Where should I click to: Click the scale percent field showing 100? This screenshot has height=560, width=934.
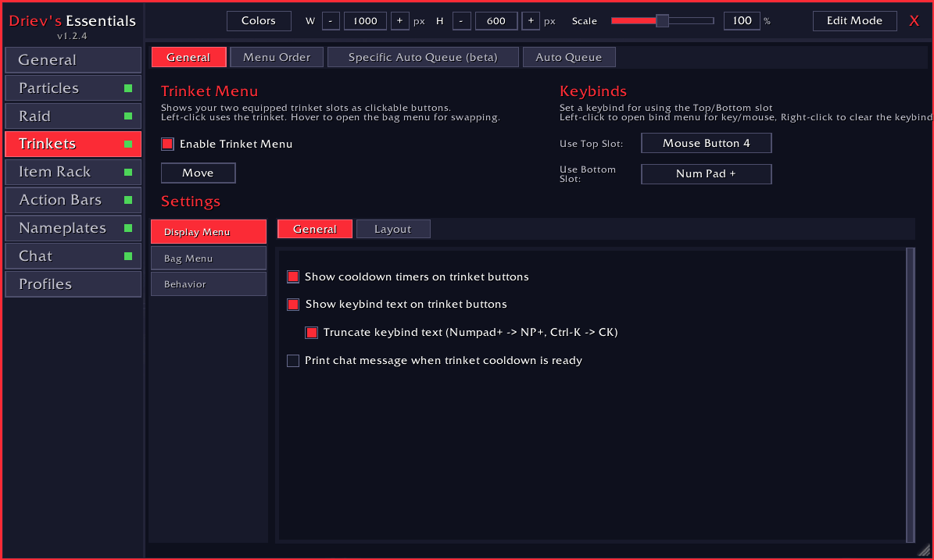[742, 21]
